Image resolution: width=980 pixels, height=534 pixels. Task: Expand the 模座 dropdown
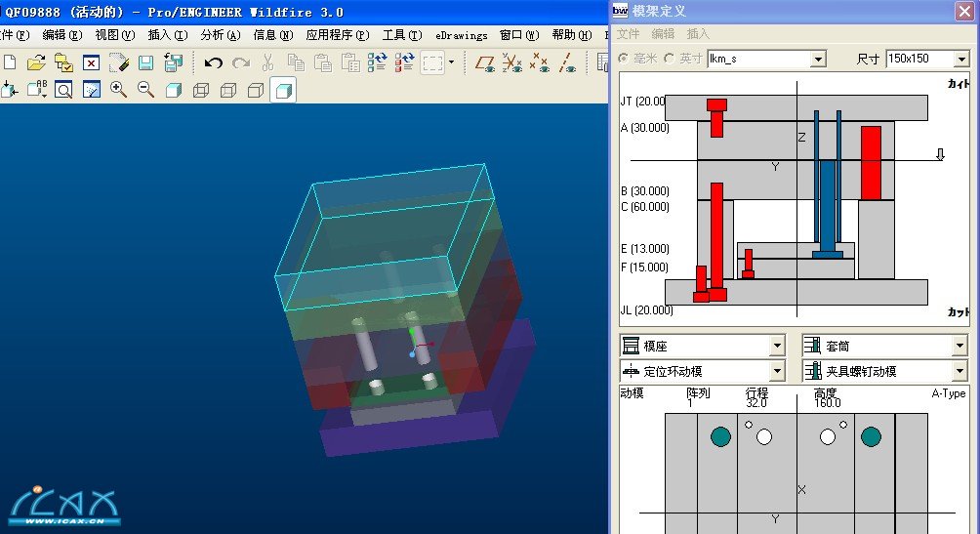pos(777,346)
